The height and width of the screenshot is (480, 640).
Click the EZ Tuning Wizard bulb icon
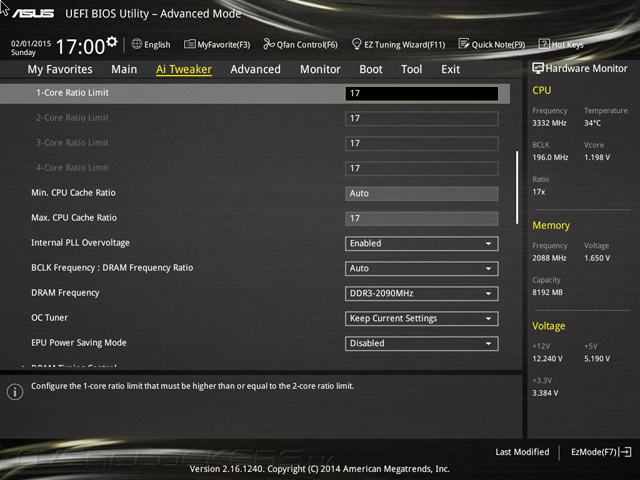[x=356, y=44]
